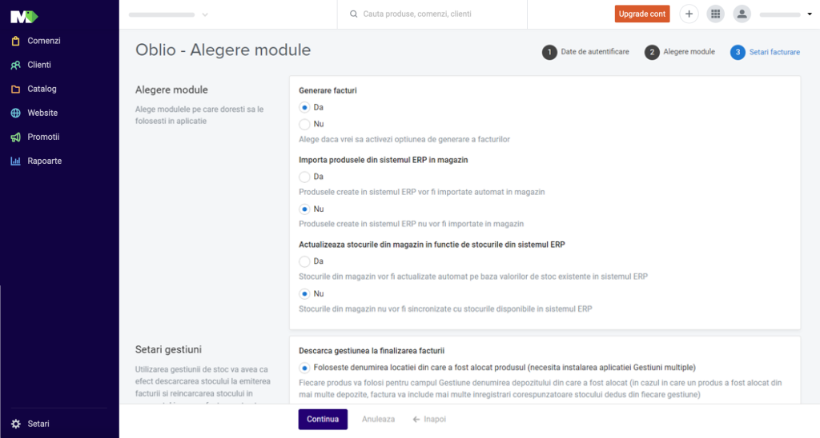This screenshot has height=438, width=820.
Task: Open the Comenzi menu item
Action: (44, 41)
